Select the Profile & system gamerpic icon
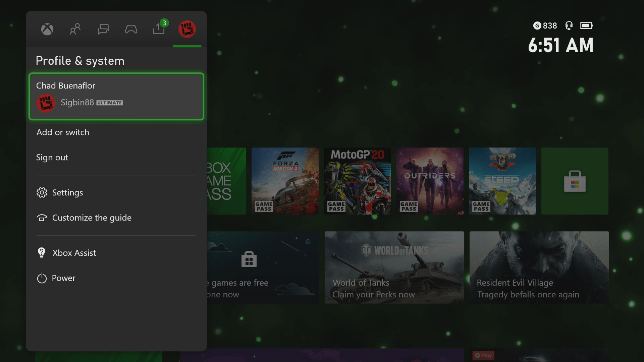Viewport: 644px width, 362px height. point(187,29)
